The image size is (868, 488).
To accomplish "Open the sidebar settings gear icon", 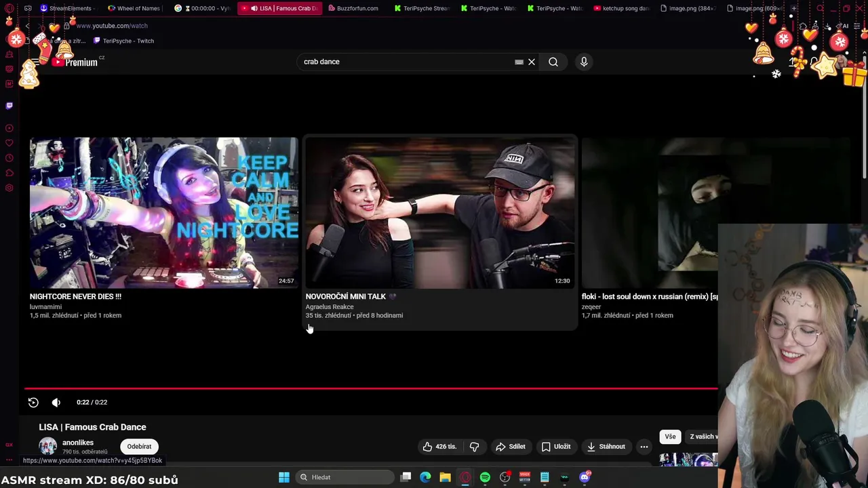I will pyautogui.click(x=9, y=188).
